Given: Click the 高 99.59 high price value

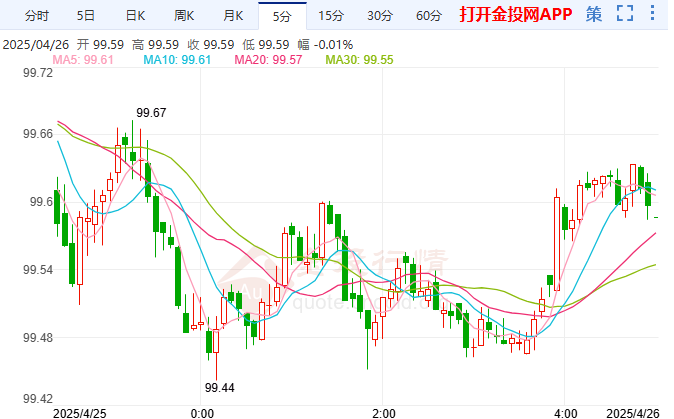Looking at the screenshot, I should coord(155,45).
